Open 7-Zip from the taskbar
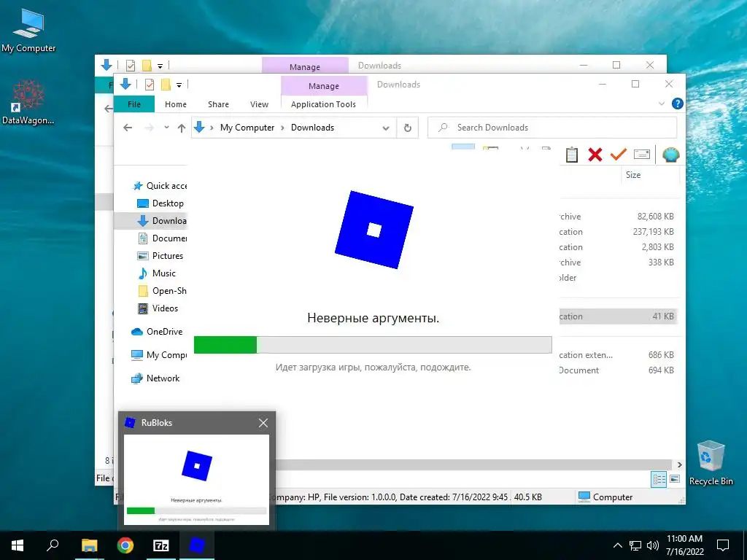The width and height of the screenshot is (747, 560). pos(161,545)
